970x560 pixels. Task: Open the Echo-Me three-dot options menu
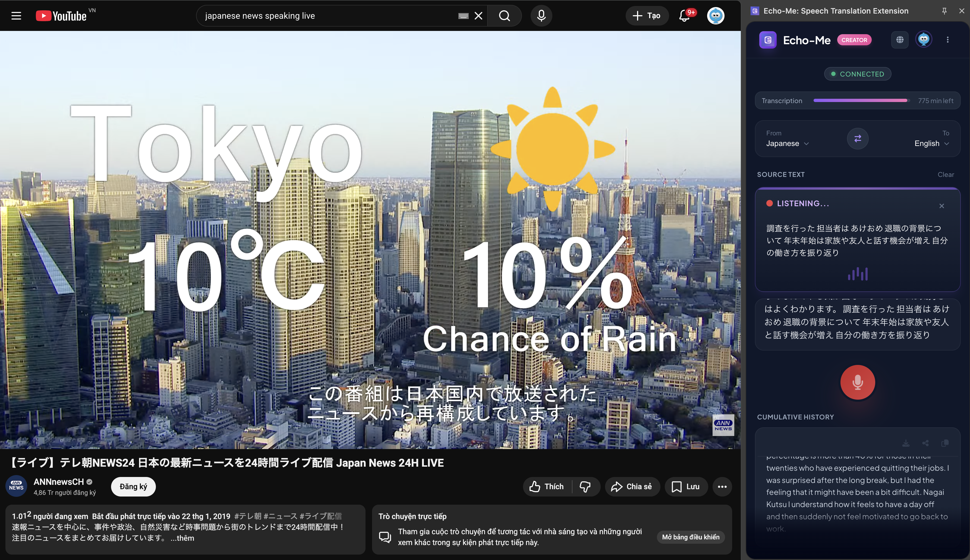(947, 40)
